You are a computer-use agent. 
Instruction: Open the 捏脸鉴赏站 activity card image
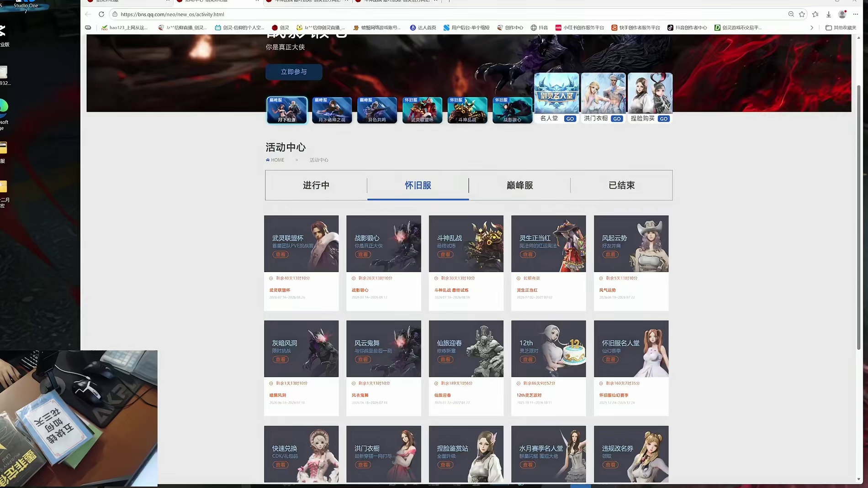[x=466, y=454]
